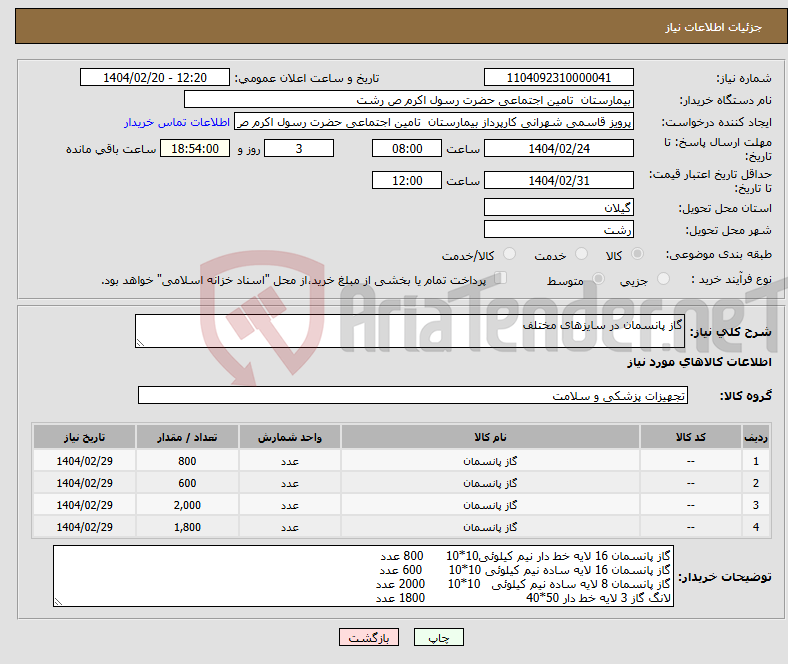Select the کالا radio button
Screen dimensions: 788x664
coord(637,254)
